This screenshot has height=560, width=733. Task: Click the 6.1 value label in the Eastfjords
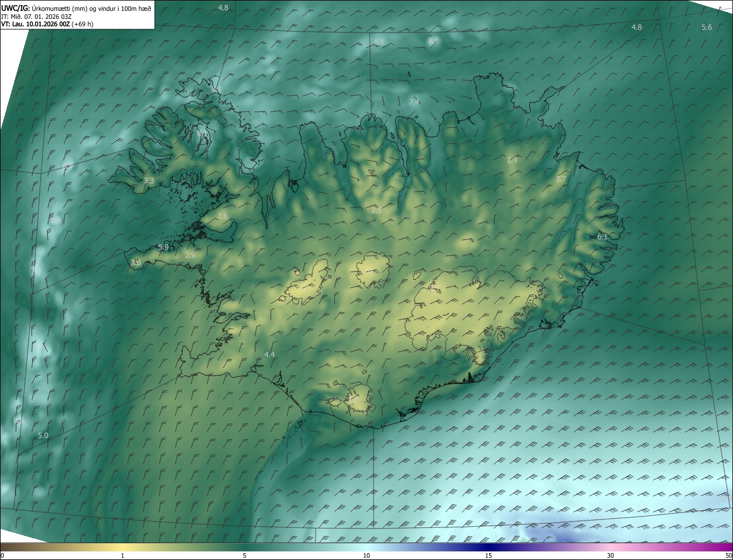[x=602, y=236]
